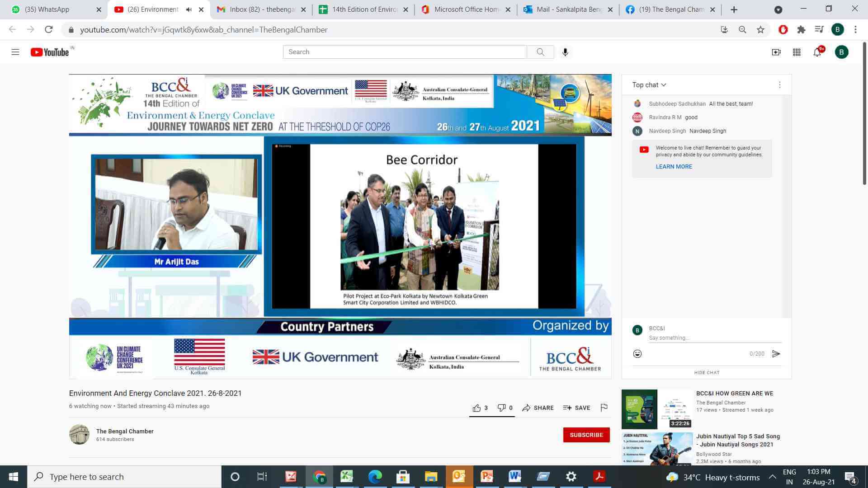The image size is (868, 488).
Task: Open File Explorer from the taskbar
Action: [431, 477]
